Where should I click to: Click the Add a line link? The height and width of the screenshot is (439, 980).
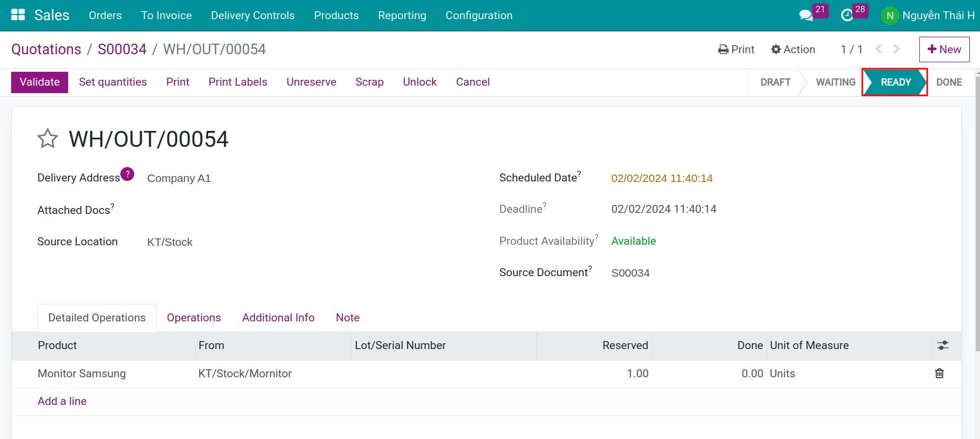[62, 401]
